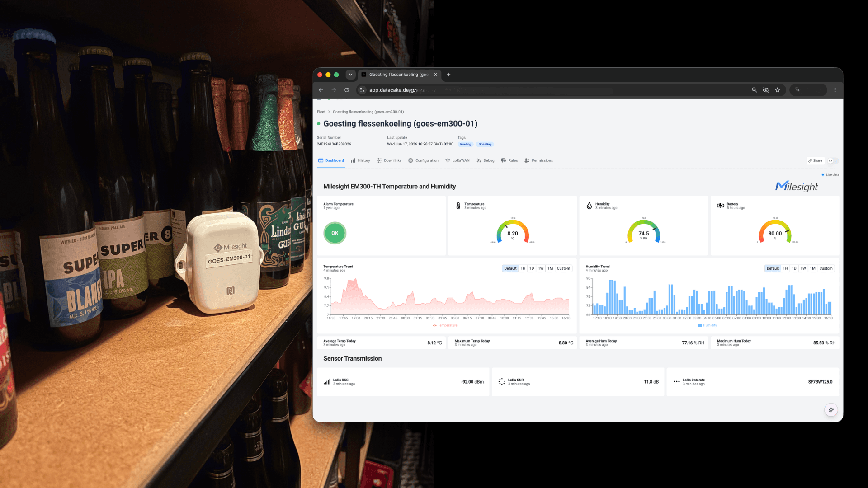Toggle the Temperature legend entry below chart
This screenshot has width=868, height=488.
point(445,325)
